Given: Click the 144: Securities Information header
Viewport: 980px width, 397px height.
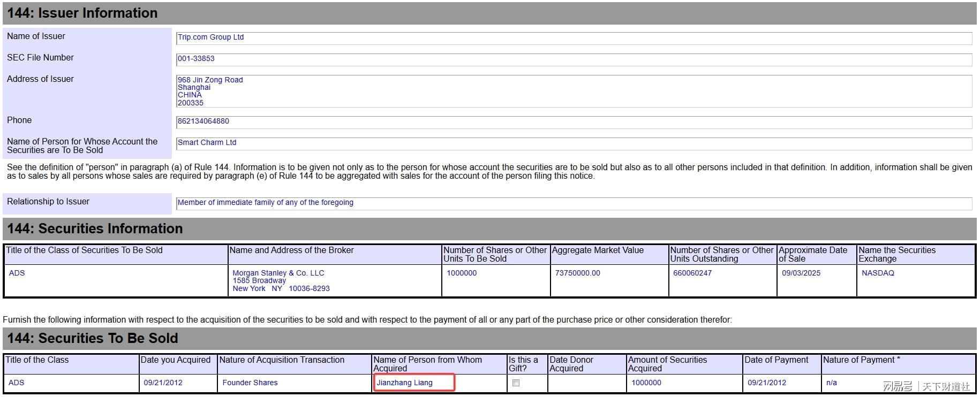Looking at the screenshot, I should pos(95,229).
